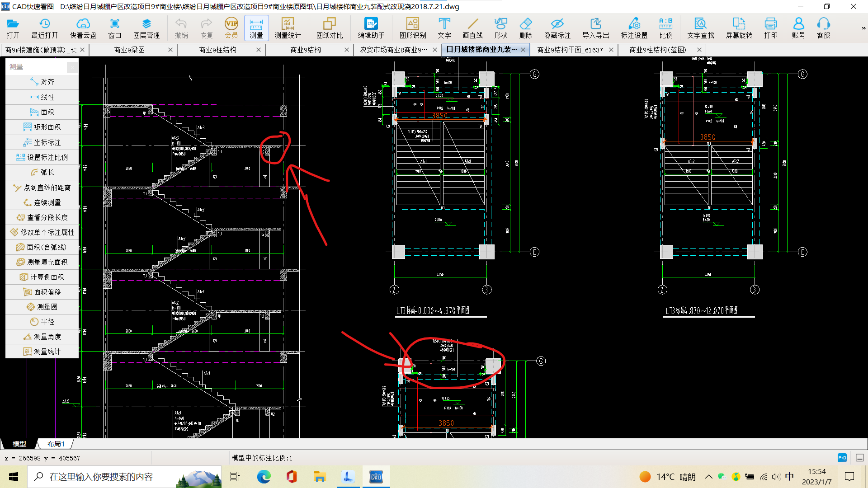
Task: Switch to 商业9结构(蓝图) tab
Action: 658,50
